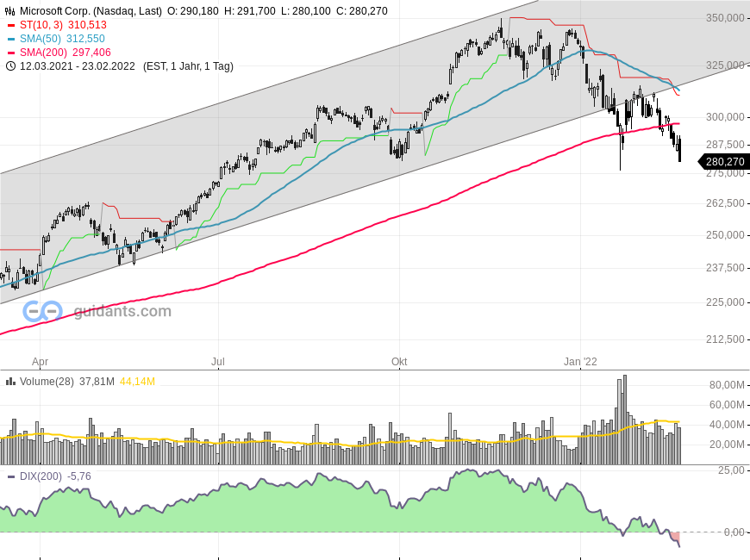Viewport: 750px width, 560px height.
Task: Click the 350,000 price axis label
Action: click(x=725, y=18)
